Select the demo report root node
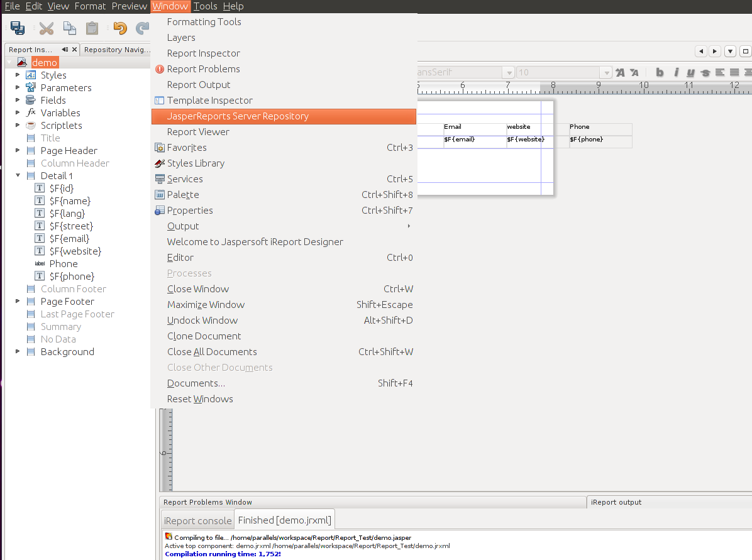This screenshot has height=560, width=752. click(x=45, y=62)
